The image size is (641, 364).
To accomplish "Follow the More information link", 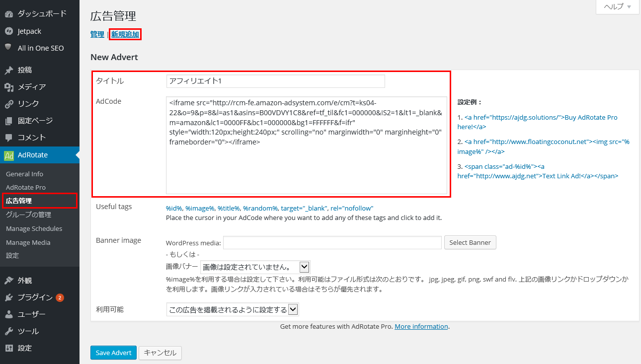I will tap(421, 327).
